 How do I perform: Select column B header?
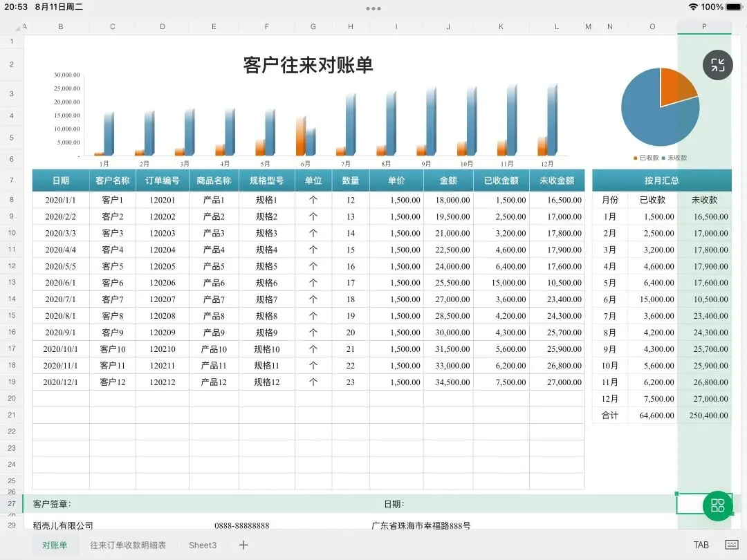pos(60,27)
